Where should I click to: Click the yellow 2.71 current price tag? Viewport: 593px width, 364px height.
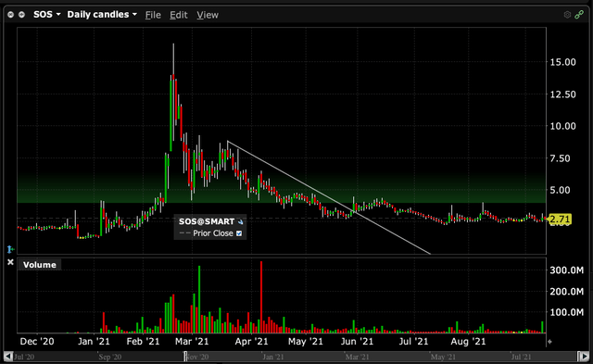[560, 220]
